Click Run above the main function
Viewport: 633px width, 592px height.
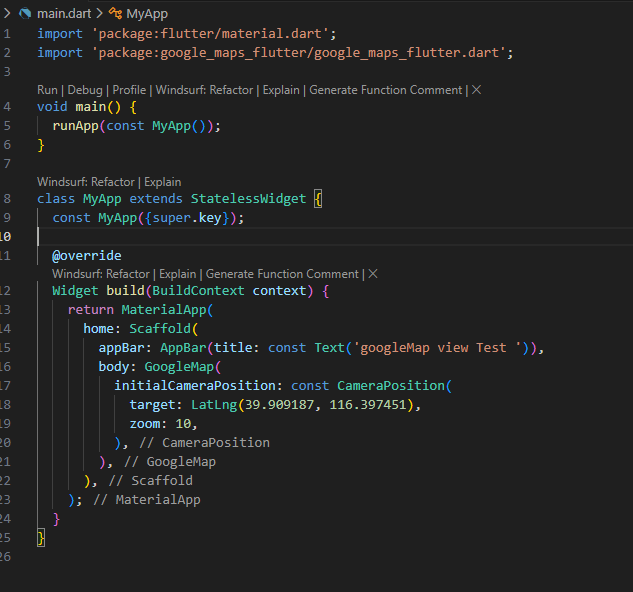(47, 90)
